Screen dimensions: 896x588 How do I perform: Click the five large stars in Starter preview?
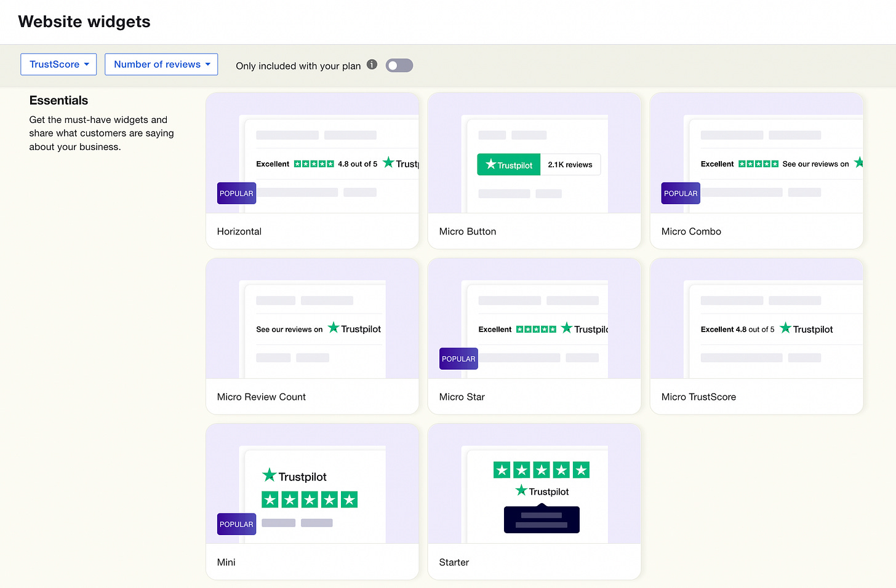click(542, 470)
